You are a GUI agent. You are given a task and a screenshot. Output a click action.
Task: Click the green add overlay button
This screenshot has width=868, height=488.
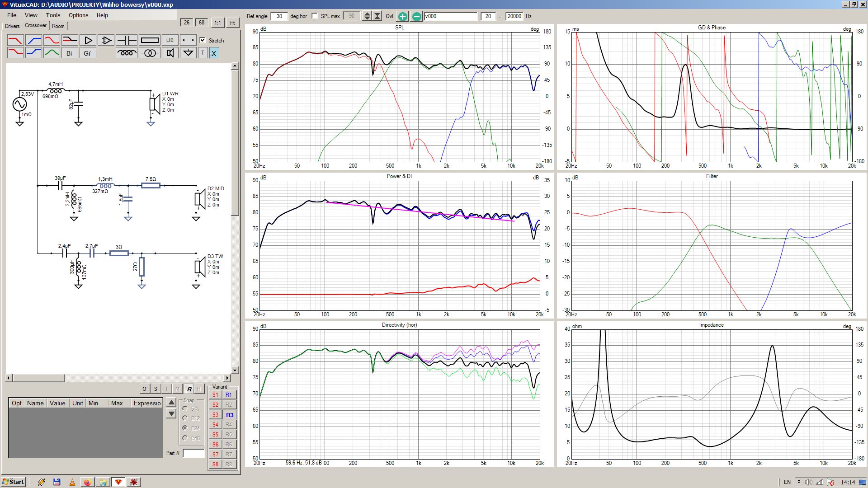click(x=402, y=16)
